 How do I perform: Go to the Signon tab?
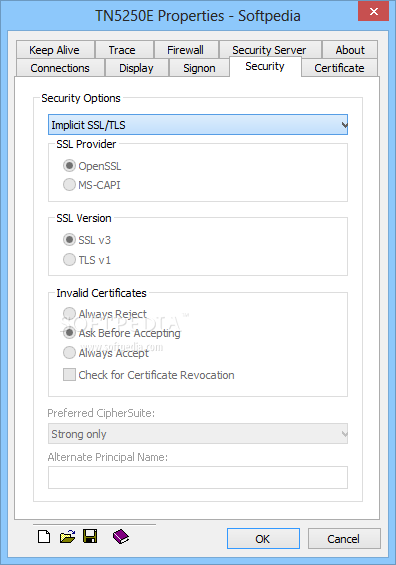[199, 68]
